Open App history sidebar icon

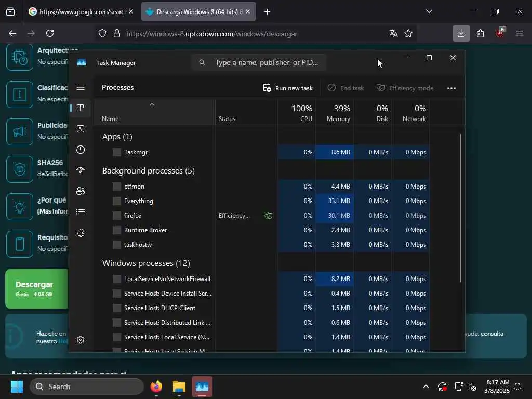(x=81, y=150)
